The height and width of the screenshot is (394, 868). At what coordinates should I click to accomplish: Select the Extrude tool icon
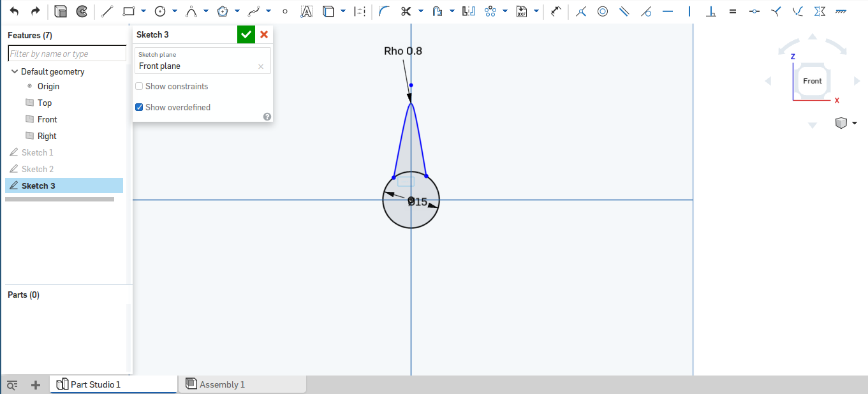(61, 11)
